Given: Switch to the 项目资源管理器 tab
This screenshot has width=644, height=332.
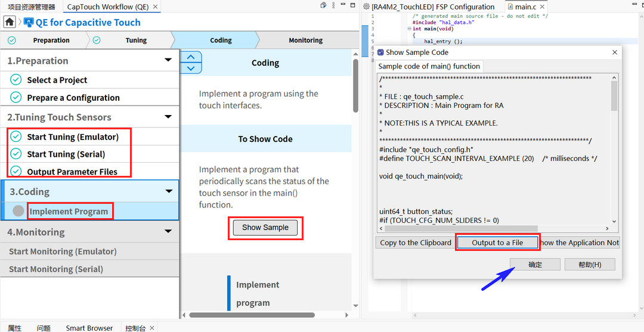Looking at the screenshot, I should (x=31, y=7).
